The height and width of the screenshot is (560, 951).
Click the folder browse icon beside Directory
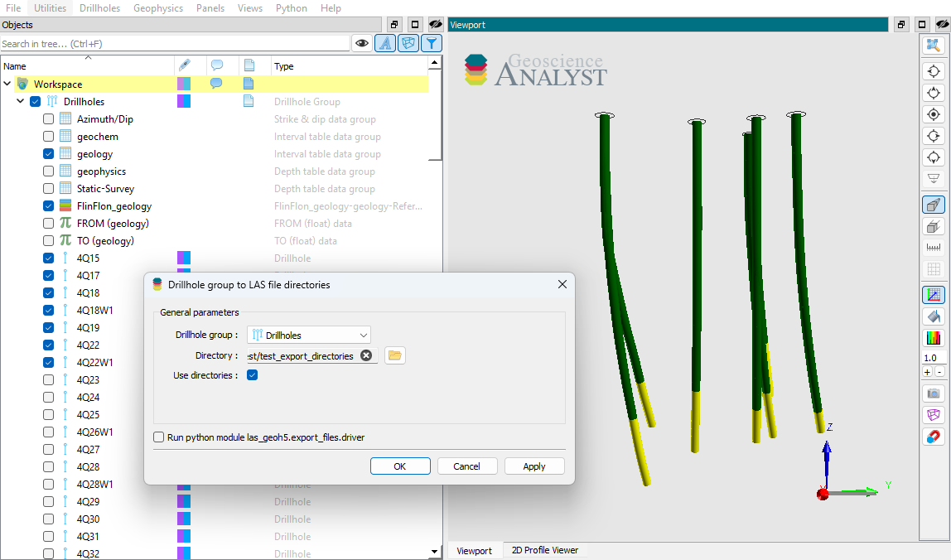point(394,355)
